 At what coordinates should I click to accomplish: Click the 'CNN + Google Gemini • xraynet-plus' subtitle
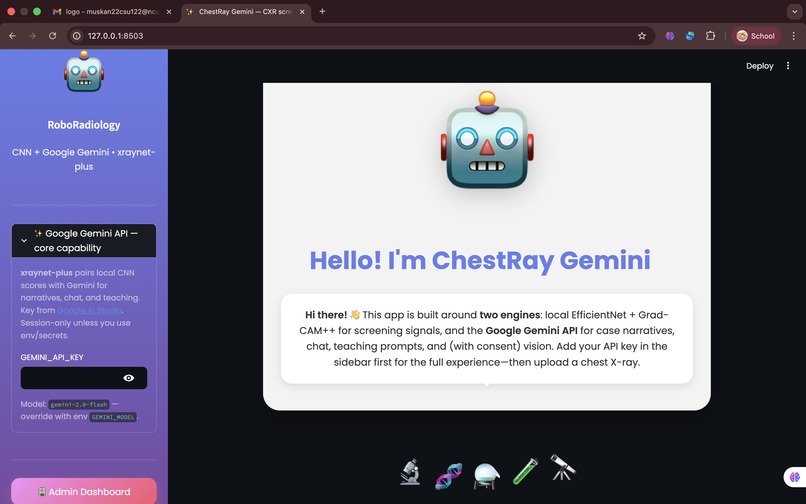pos(84,159)
